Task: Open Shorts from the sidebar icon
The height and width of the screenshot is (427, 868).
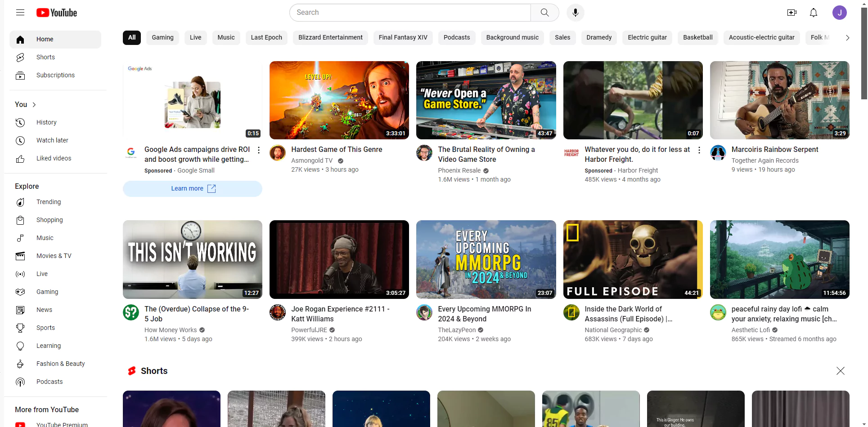Action: coord(21,57)
